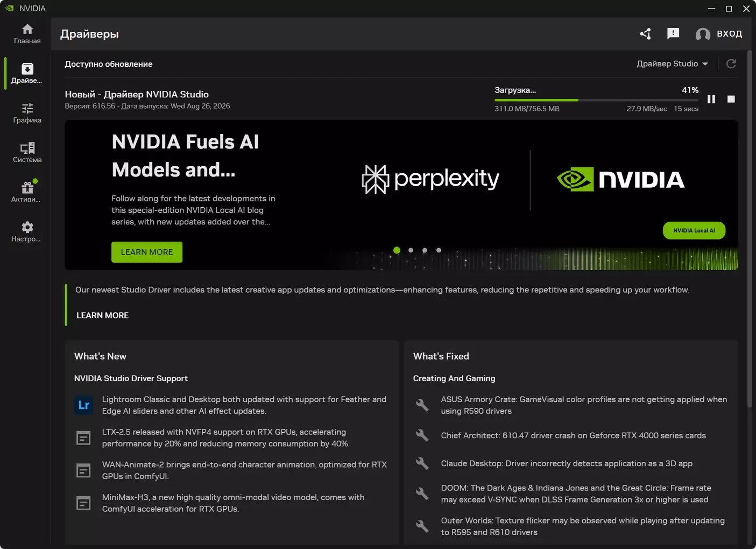Click the version 616.56 release date line
The height and width of the screenshot is (549, 756).
(147, 106)
